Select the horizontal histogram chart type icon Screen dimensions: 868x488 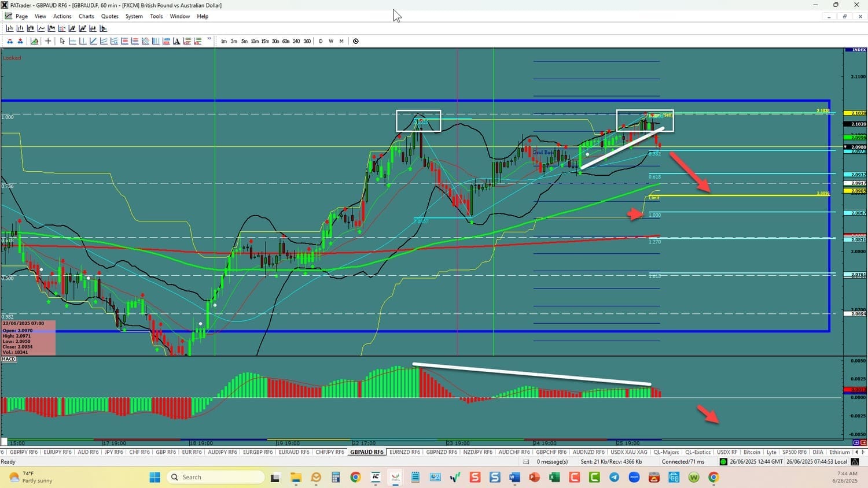[104, 28]
